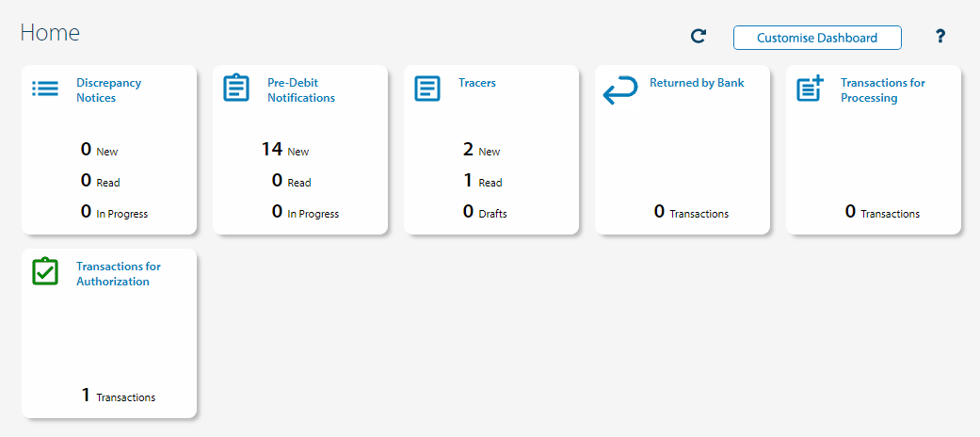Click the refresh dashboard icon
980x437 pixels.
[699, 37]
